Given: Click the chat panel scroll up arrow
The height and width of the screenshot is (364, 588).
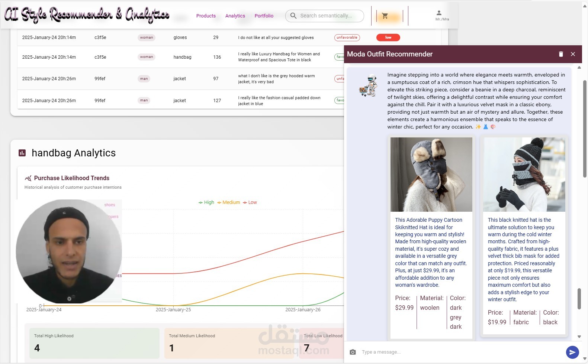Looking at the screenshot, I should pos(579,68).
